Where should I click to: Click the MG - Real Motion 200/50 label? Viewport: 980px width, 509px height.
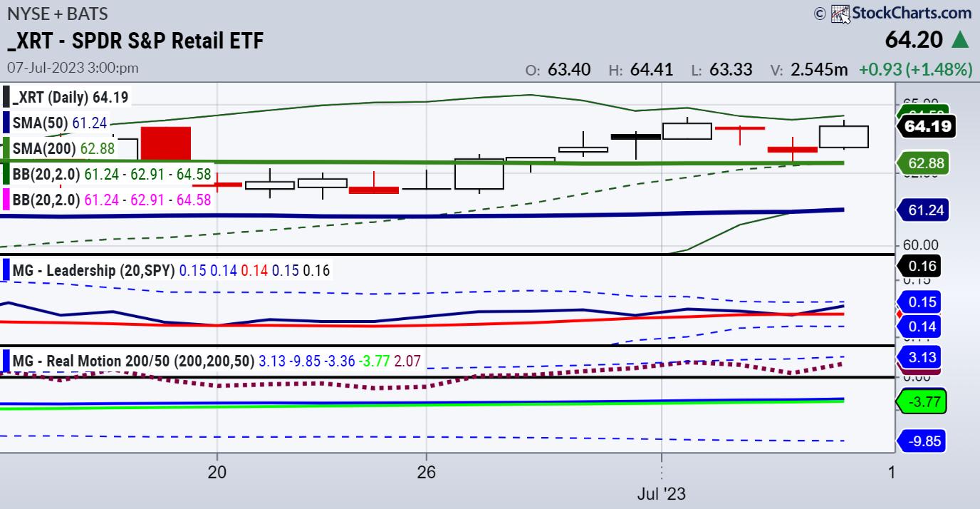[133, 361]
